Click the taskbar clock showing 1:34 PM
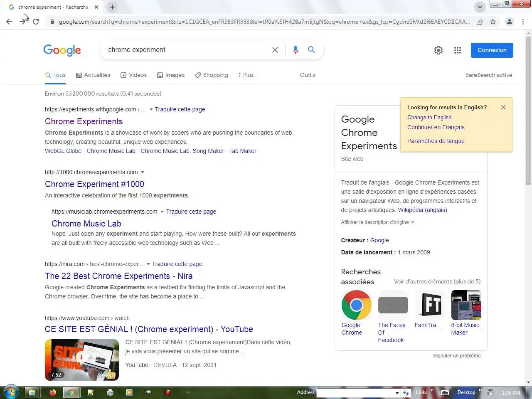The width and height of the screenshot is (532, 399). pos(511,393)
